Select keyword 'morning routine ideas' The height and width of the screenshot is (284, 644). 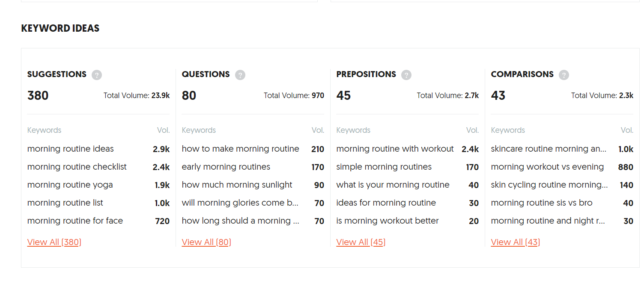71,149
